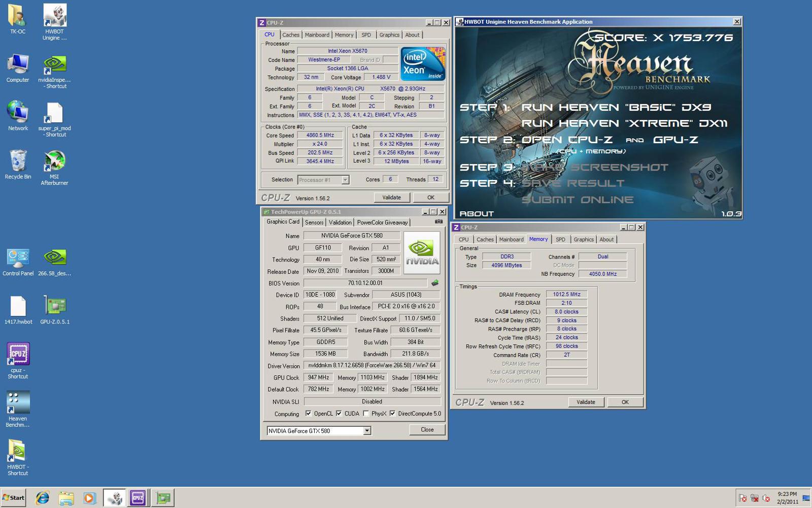Launch GPU-Z.0.5.1 desktop icon
The image size is (812, 508).
coord(55,310)
